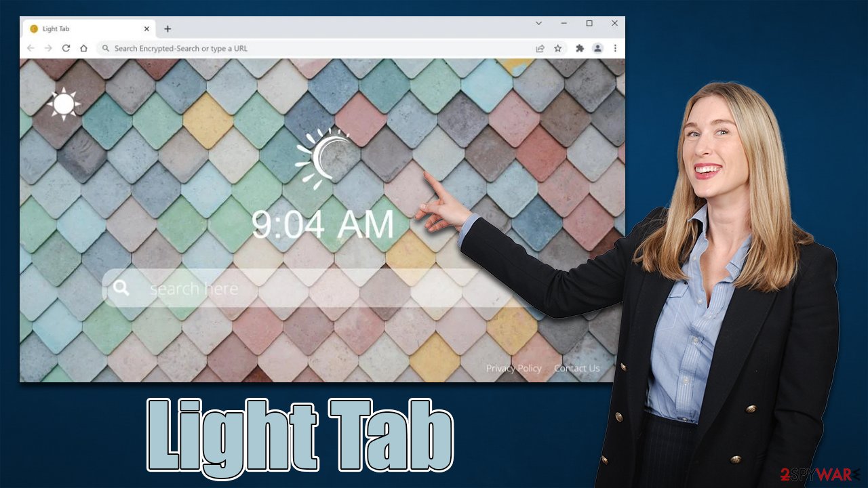Click the magnifier icon in the search box
Viewport: 868px width, 488px height.
coord(121,288)
